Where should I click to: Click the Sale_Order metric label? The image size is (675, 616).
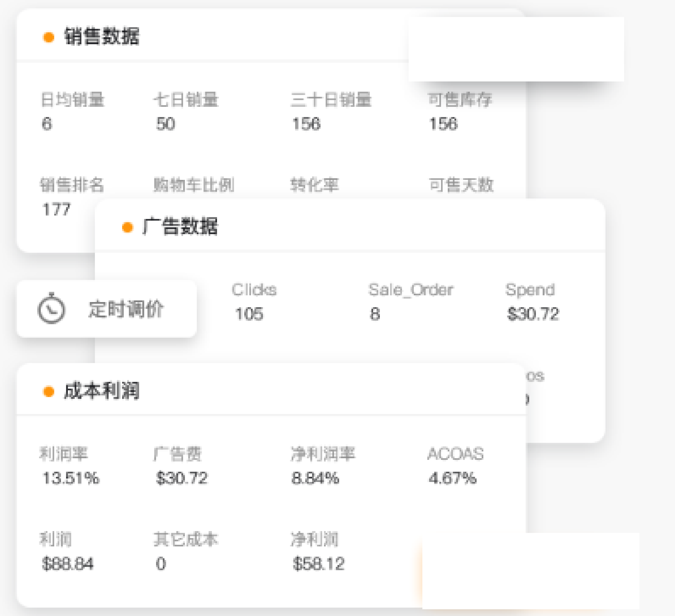(411, 290)
